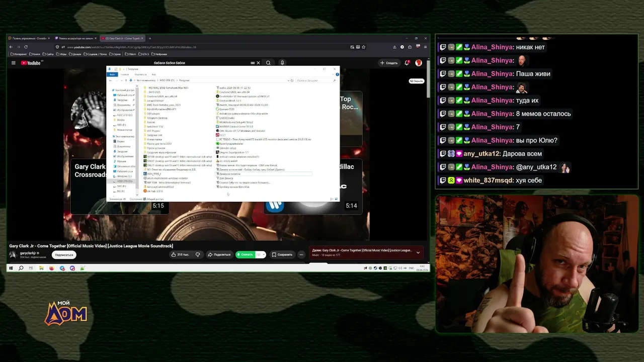Open the Интернет bookmarks folder
Image resolution: width=644 pixels, height=362 pixels.
click(x=19, y=54)
